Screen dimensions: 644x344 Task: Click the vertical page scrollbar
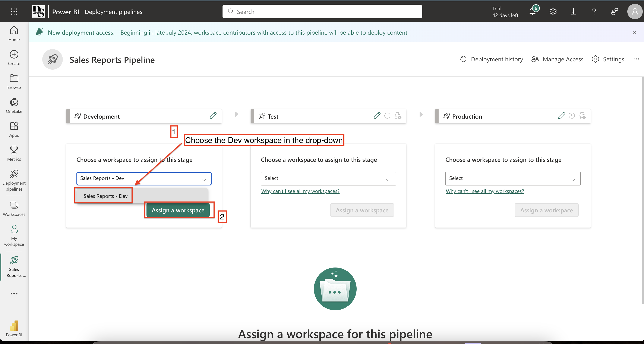[x=643, y=190]
